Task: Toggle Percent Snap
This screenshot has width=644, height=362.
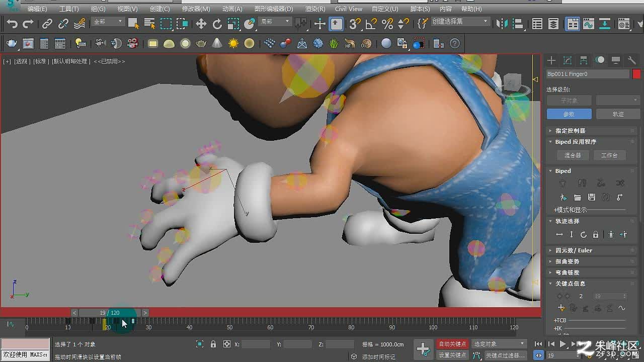Action: (x=387, y=24)
